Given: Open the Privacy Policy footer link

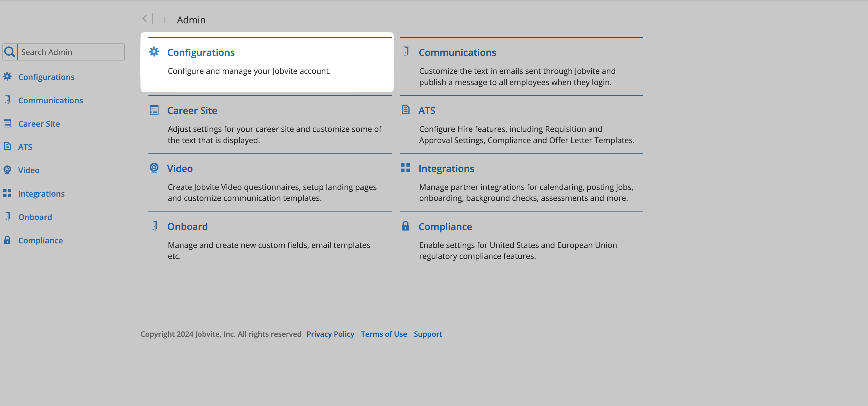Looking at the screenshot, I should [x=330, y=334].
